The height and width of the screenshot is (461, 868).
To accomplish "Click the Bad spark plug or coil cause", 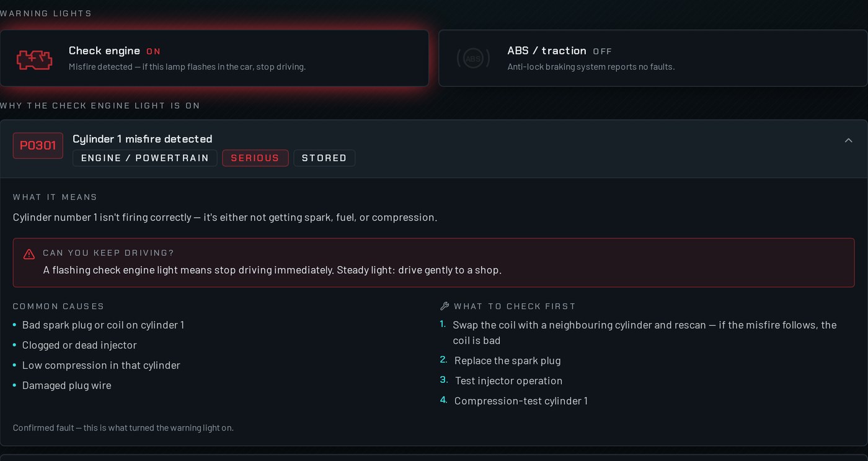I will (103, 325).
